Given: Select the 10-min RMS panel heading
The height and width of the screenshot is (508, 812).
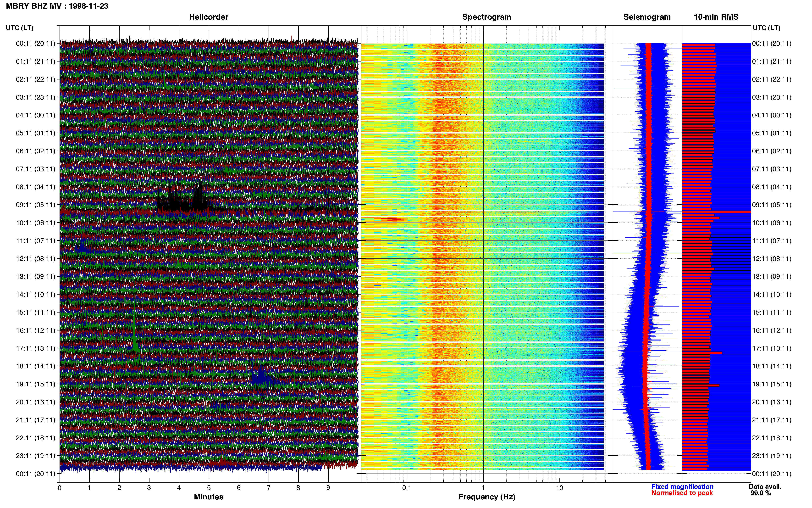Looking at the screenshot, I should point(716,17).
